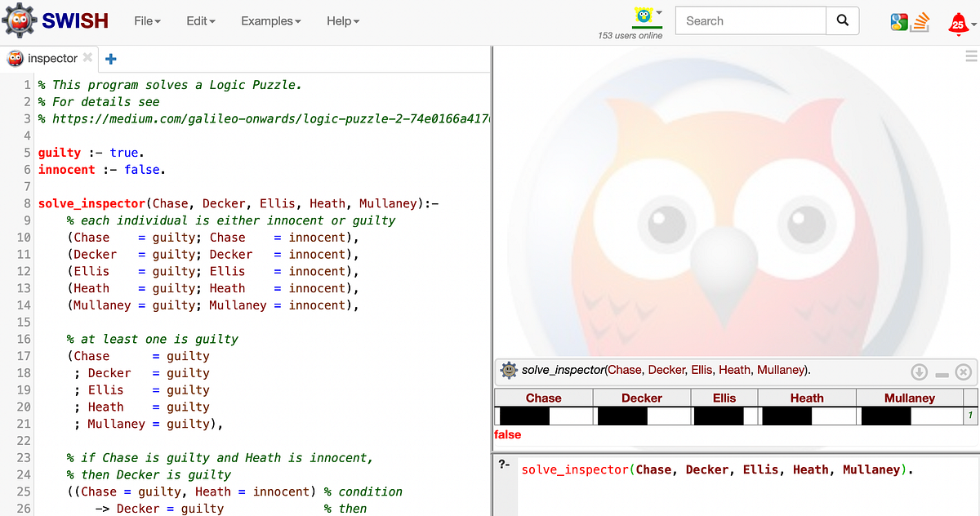
Task: Click the Ellis column header
Action: click(724, 398)
